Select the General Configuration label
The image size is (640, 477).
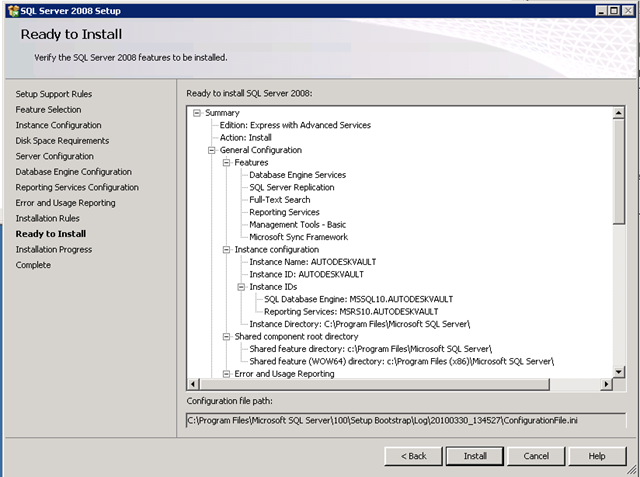pyautogui.click(x=261, y=150)
